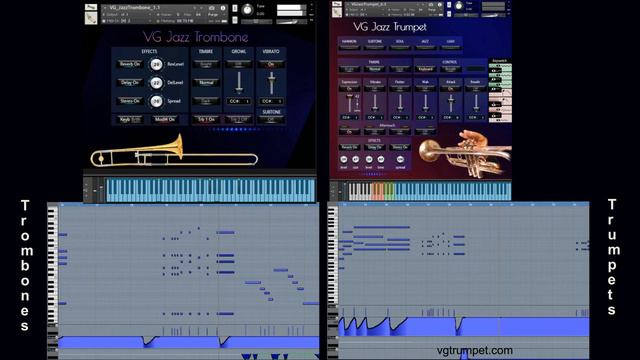Click the info icon in the trumpet header
This screenshot has height=360, width=640.
[440, 4]
